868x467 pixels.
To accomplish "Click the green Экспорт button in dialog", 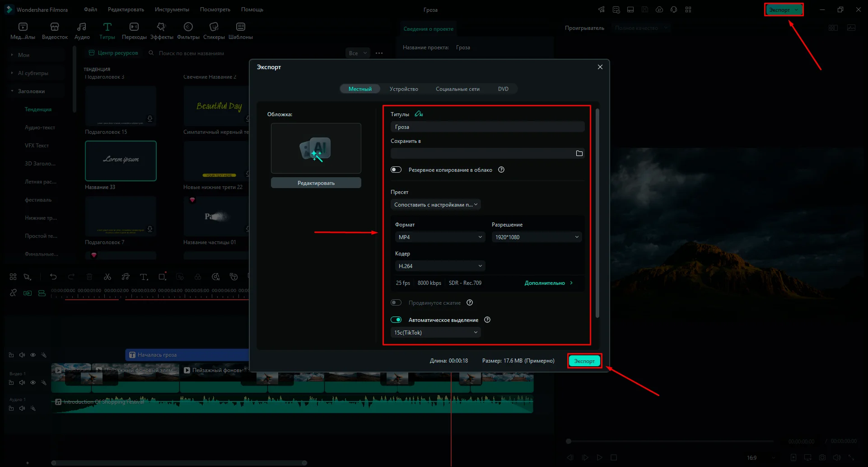I will coord(584,361).
